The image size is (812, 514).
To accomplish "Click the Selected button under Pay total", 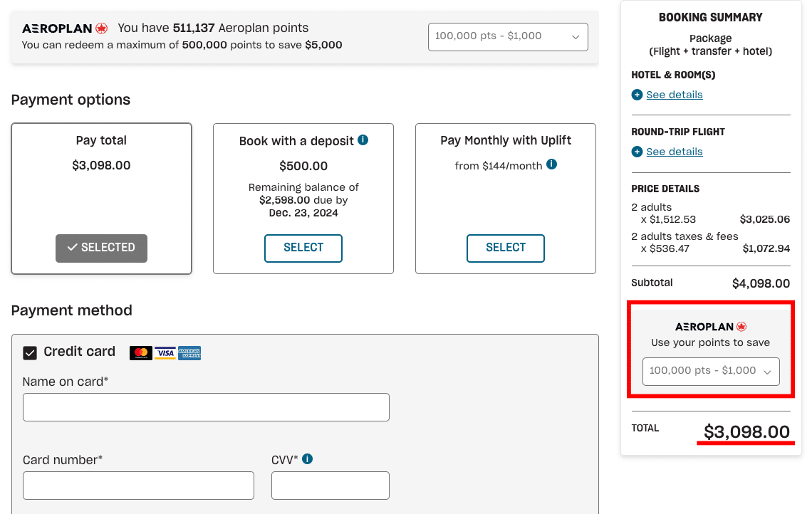I will [x=101, y=248].
